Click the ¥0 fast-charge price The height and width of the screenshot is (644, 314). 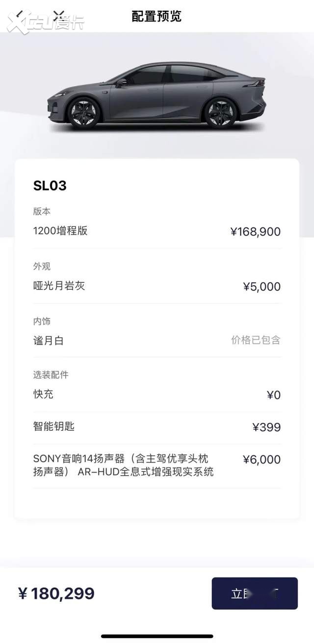click(x=274, y=395)
